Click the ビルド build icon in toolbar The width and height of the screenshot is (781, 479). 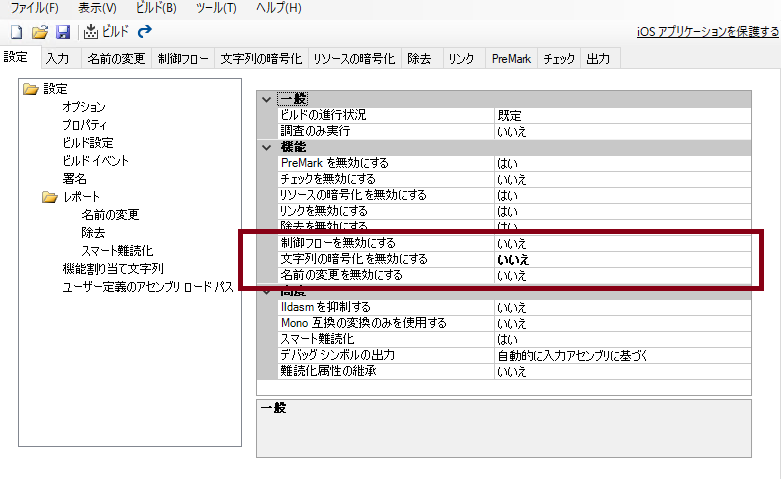pos(92,31)
